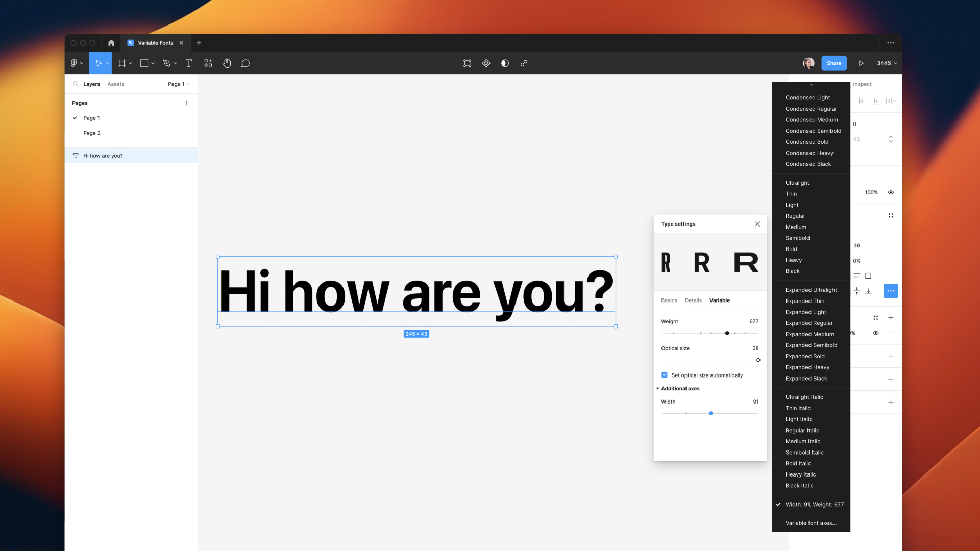The height and width of the screenshot is (551, 980).
Task: Open the 344% zoom dropdown
Action: [887, 63]
